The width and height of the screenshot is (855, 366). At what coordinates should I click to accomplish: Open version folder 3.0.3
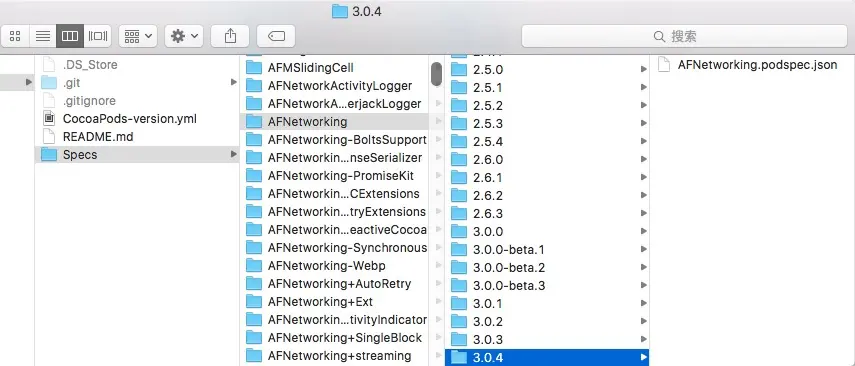click(x=547, y=340)
